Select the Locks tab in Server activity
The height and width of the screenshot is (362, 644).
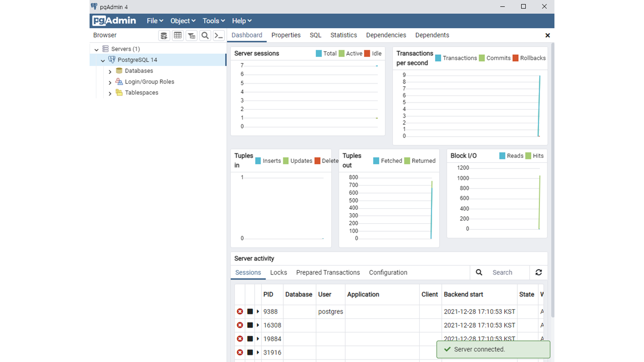278,273
